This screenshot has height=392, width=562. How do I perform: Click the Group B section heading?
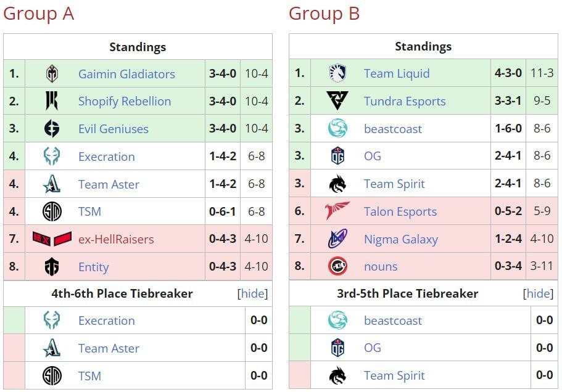click(324, 14)
